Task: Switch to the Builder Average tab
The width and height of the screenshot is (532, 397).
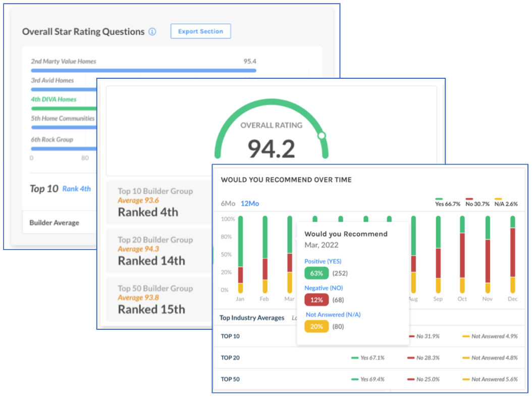Action: coord(54,222)
